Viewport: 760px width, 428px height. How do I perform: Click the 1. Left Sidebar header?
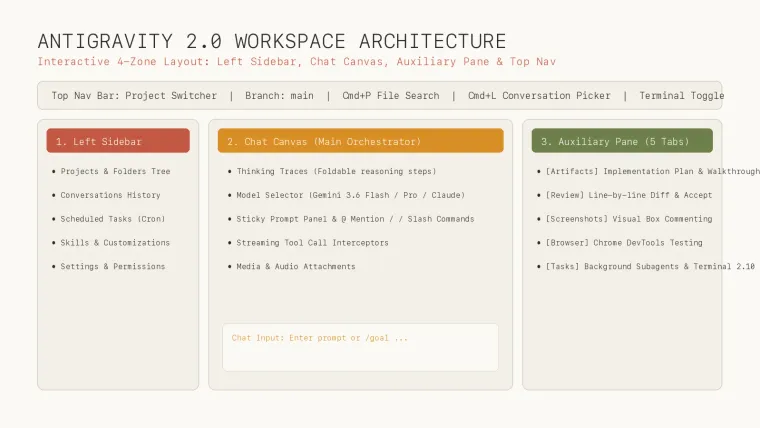(x=118, y=141)
